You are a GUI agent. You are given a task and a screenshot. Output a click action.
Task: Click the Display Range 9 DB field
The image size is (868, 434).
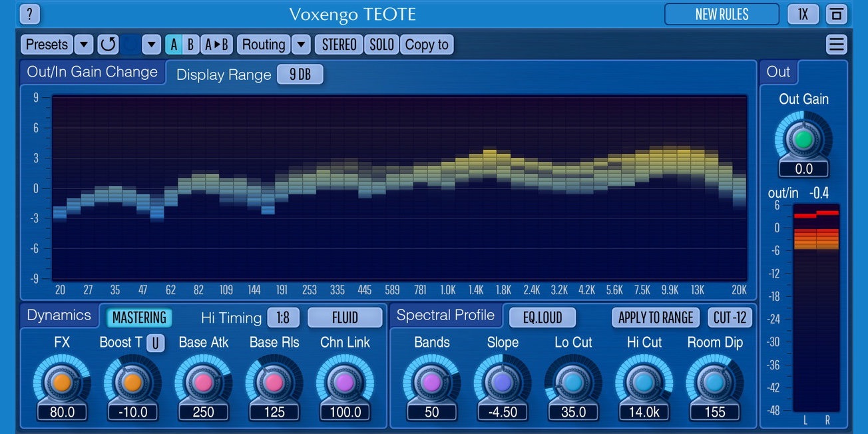click(x=300, y=75)
